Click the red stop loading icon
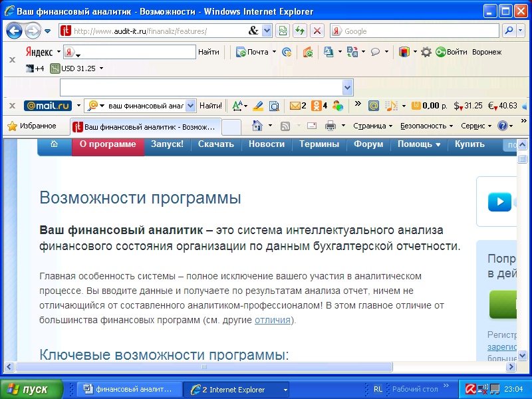532x399 pixels. click(x=317, y=31)
